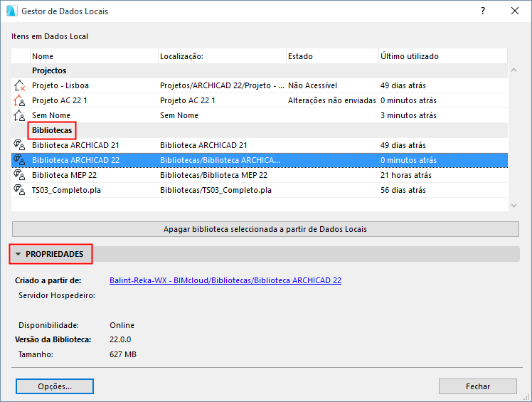Select the Projeto - Lisboa row name
Image resolution: width=532 pixels, height=402 pixels.
point(60,85)
